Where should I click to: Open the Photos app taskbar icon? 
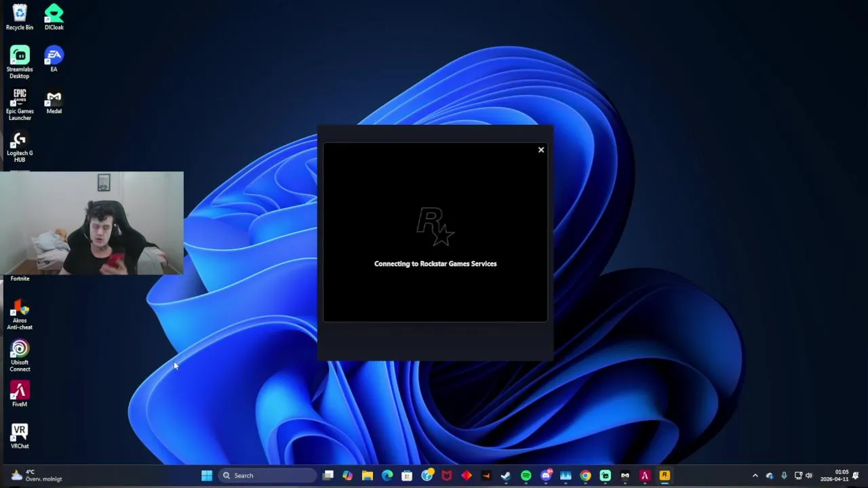[566, 476]
